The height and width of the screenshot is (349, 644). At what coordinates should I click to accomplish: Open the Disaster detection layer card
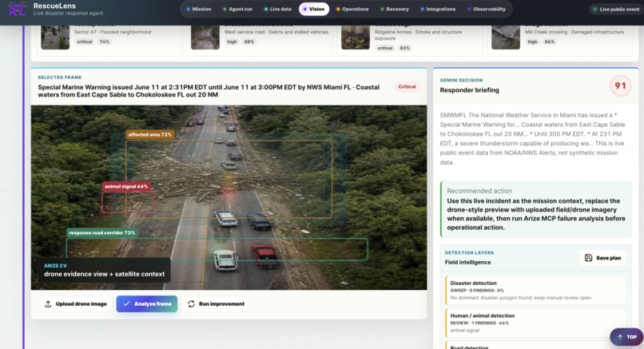pos(536,290)
